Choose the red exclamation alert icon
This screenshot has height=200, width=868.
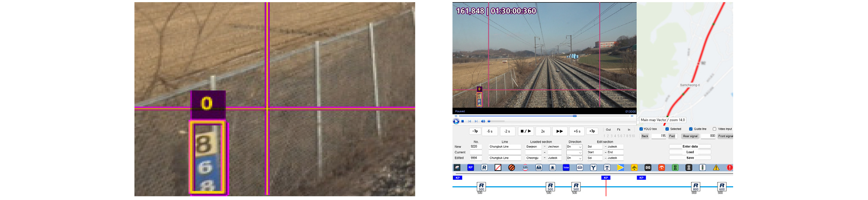click(x=730, y=168)
